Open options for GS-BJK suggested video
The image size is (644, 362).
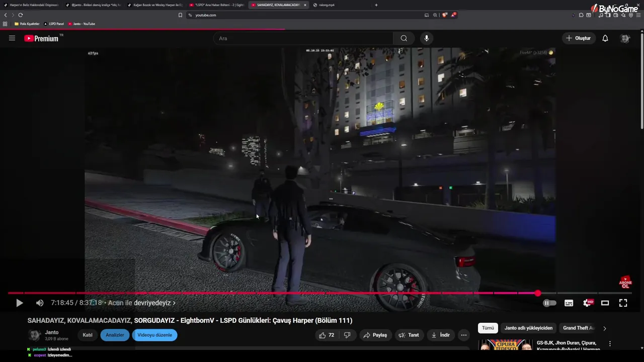pos(610,344)
